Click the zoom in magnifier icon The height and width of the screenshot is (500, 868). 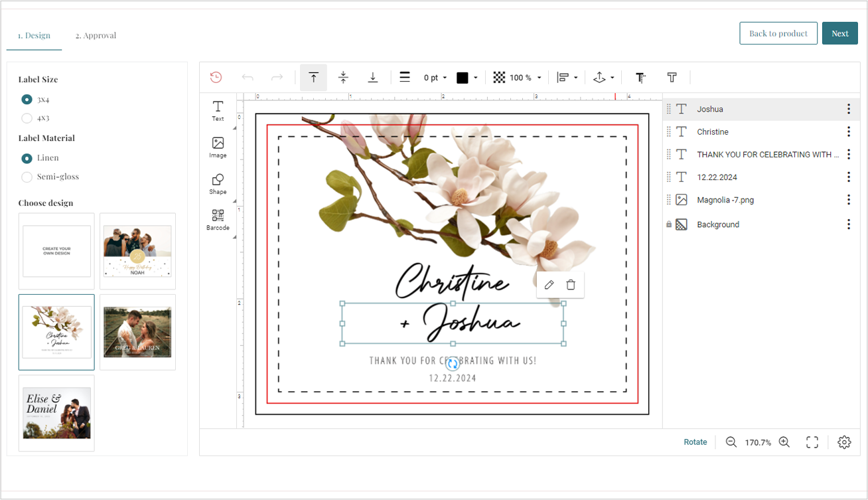tap(784, 442)
